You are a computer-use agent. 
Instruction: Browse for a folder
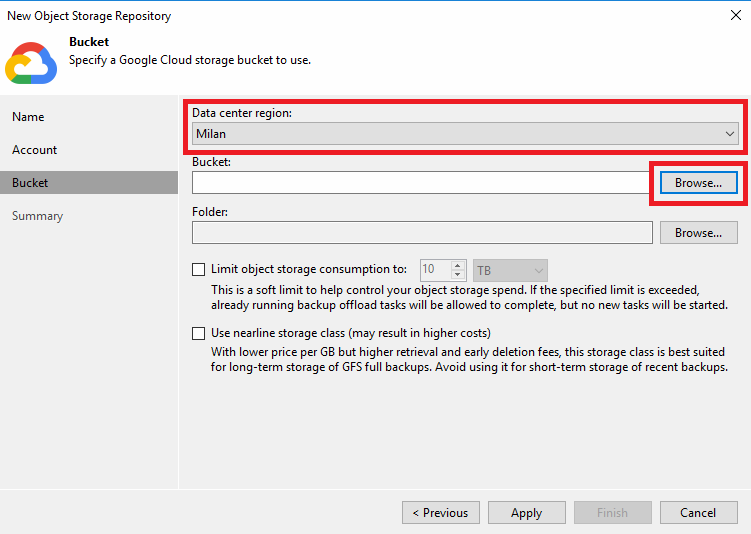698,233
